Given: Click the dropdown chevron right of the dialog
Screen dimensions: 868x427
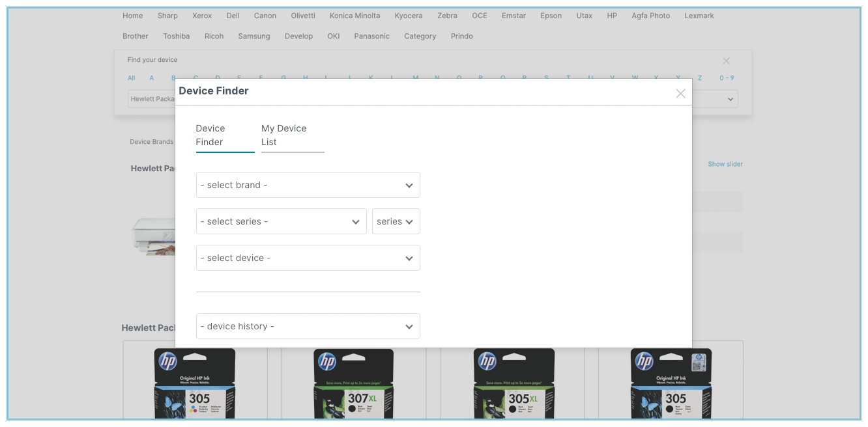Looking at the screenshot, I should (x=731, y=100).
